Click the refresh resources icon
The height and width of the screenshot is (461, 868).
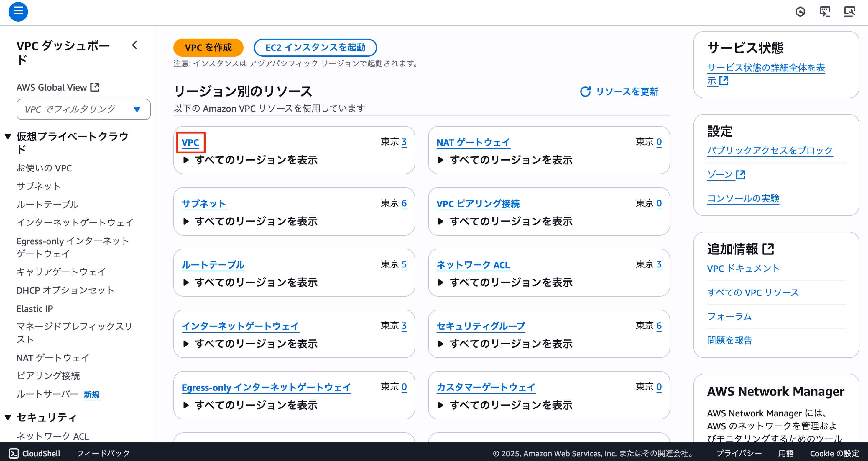(x=585, y=92)
